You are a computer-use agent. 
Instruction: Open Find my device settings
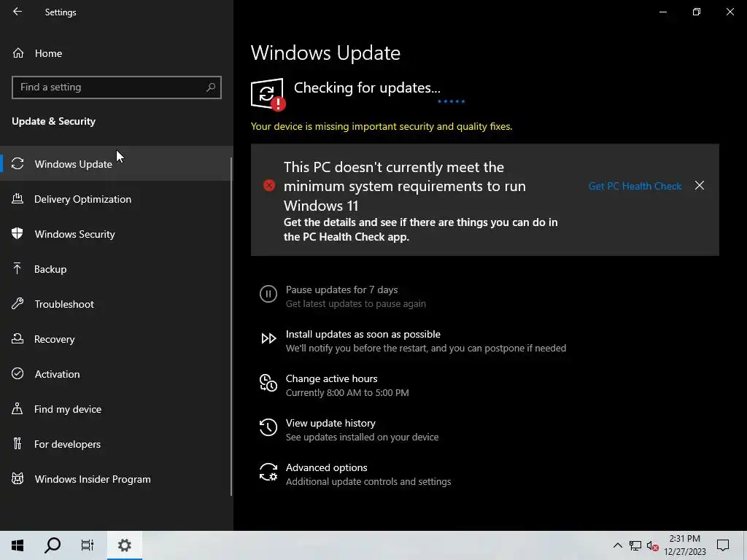[117, 409]
